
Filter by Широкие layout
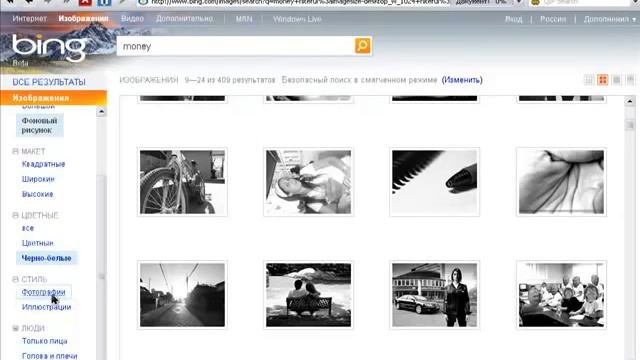[x=38, y=179]
